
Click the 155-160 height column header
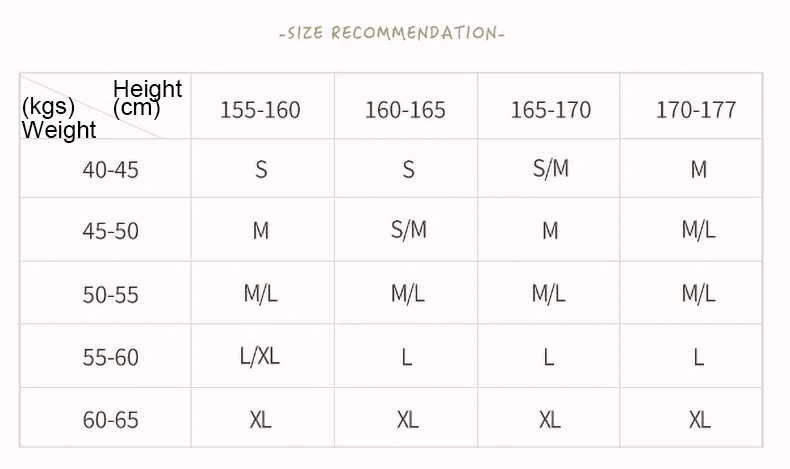coord(260,110)
